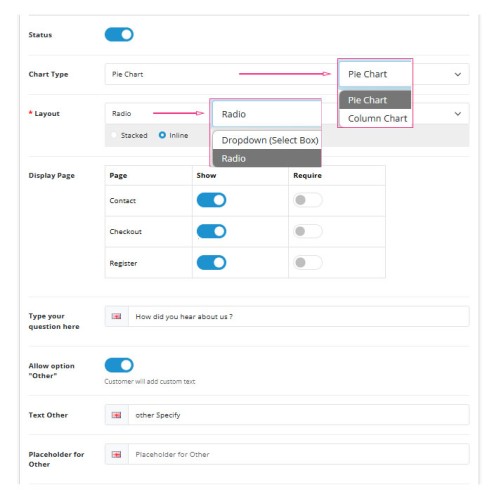Disable Show toggle for Contact page
This screenshot has width=500, height=500.
tap(211, 200)
